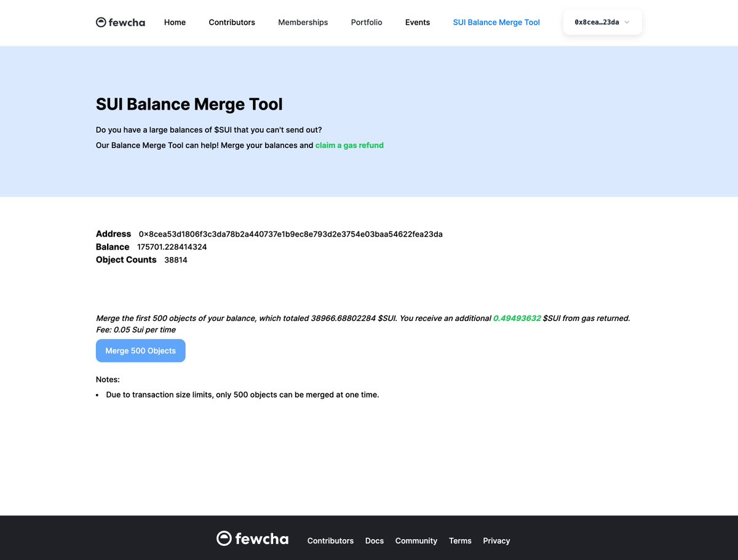
Task: Click the Balance label
Action: [113, 247]
